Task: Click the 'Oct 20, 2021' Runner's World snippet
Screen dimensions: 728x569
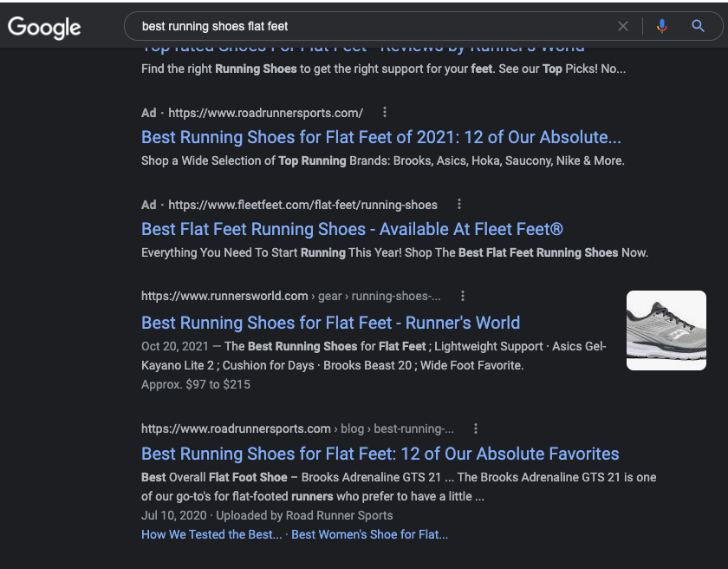Action: 374,356
